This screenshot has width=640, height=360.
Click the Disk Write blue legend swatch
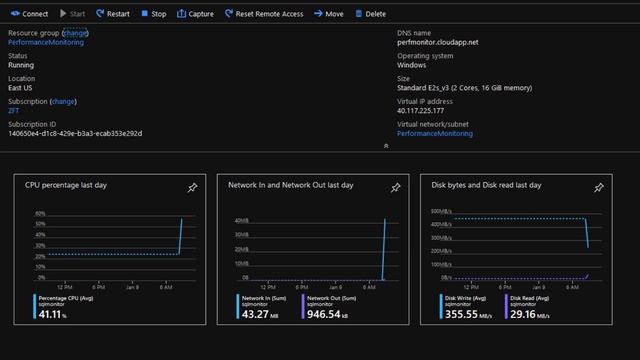coord(441,307)
